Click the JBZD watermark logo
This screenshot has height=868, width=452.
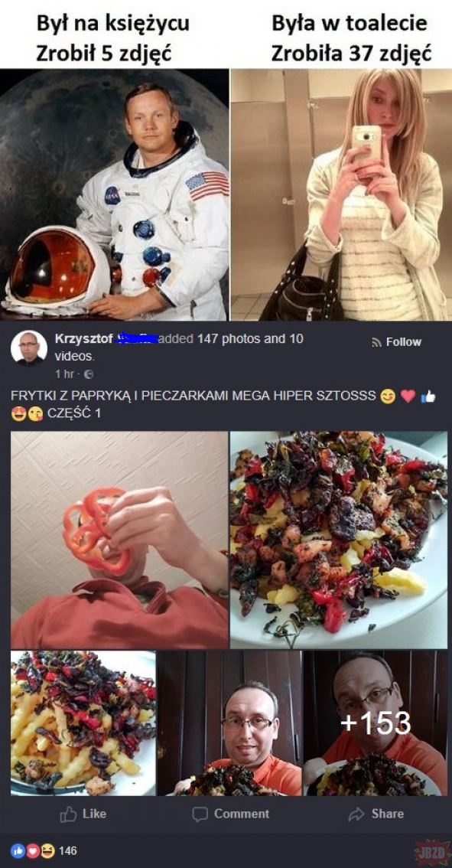tap(432, 853)
